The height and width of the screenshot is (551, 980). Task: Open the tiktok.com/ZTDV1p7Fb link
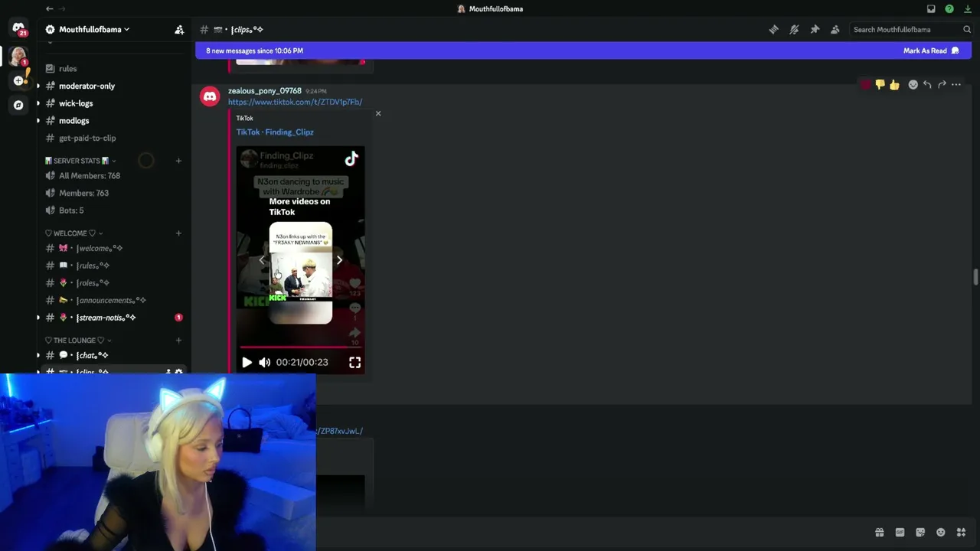pyautogui.click(x=295, y=102)
